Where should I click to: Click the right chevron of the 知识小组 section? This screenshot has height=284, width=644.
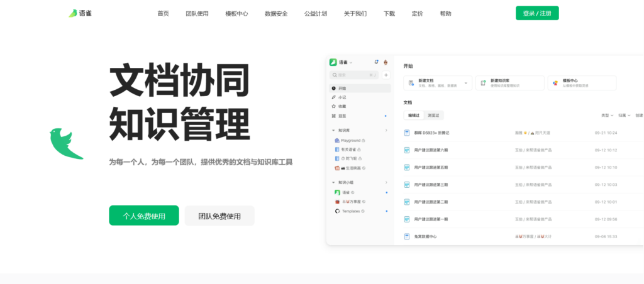[x=386, y=182]
